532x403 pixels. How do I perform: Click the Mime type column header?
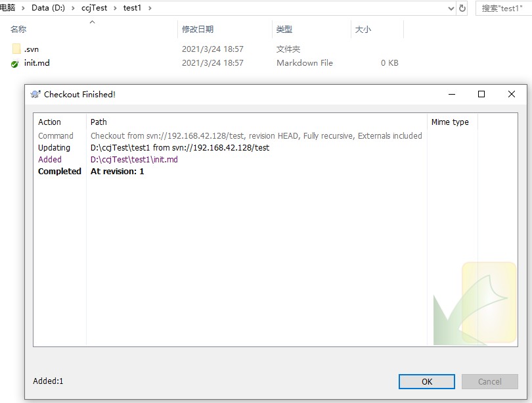[450, 122]
